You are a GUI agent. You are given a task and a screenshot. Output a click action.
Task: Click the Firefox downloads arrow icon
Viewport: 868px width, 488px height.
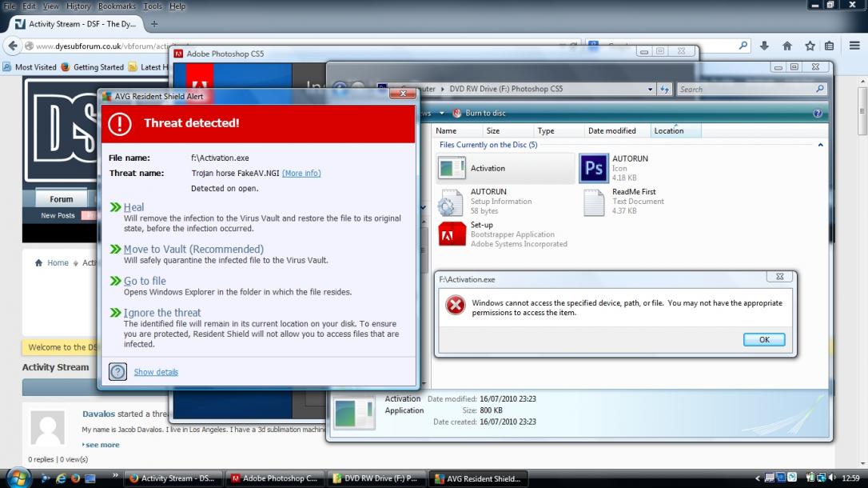point(764,46)
